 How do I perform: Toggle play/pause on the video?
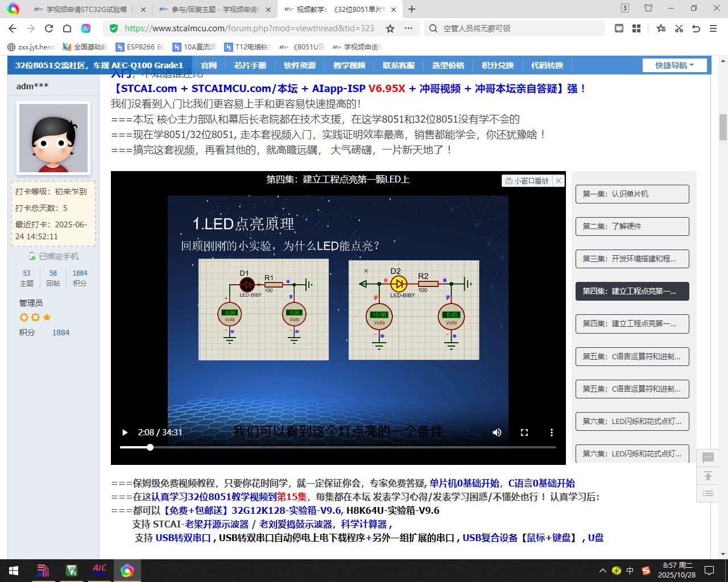pyautogui.click(x=125, y=433)
